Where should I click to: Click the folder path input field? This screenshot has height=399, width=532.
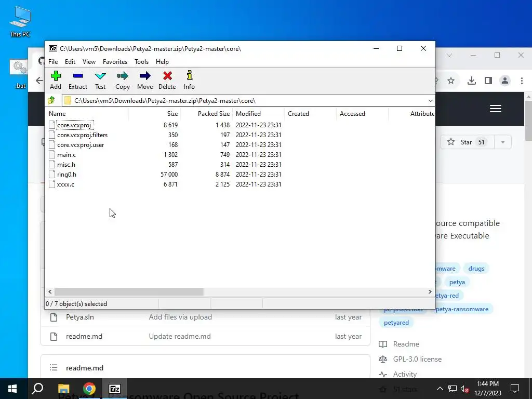pos(248,100)
